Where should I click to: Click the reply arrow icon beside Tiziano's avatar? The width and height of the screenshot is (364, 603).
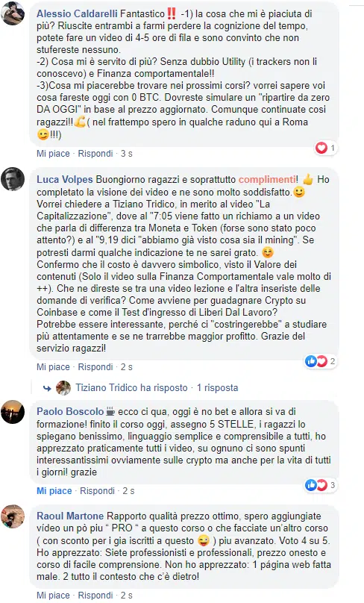pyautogui.click(x=47, y=388)
